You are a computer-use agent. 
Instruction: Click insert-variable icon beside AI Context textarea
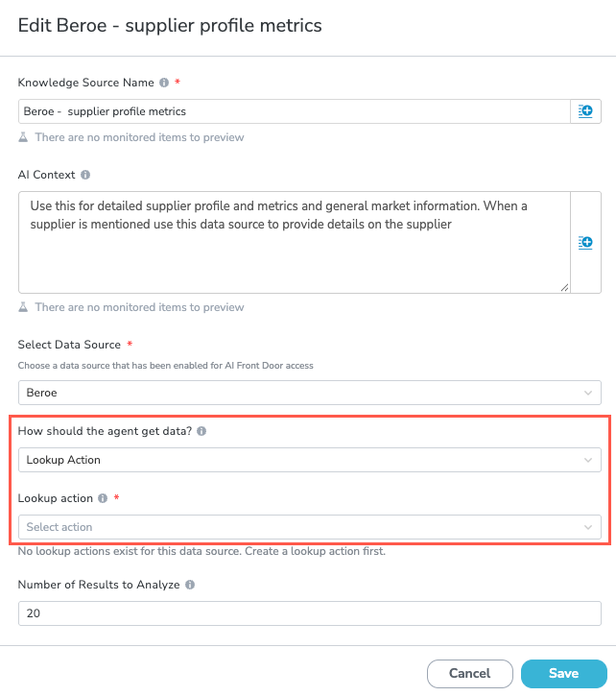pos(585,242)
